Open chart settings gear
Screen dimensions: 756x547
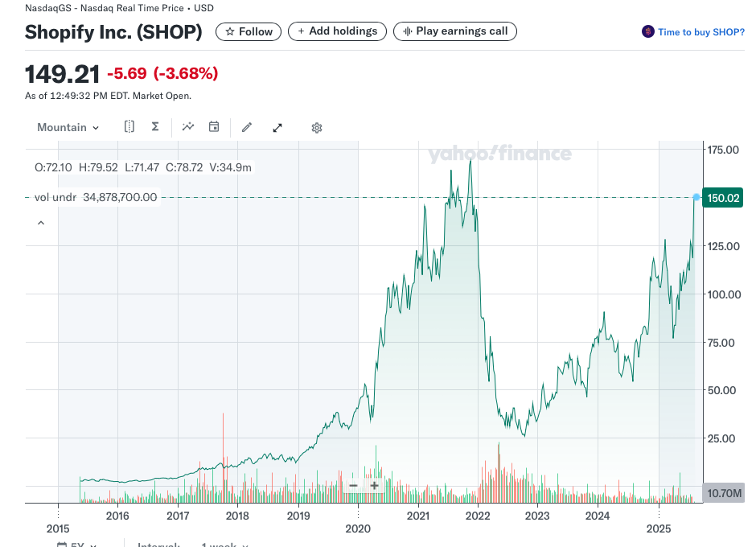point(317,128)
